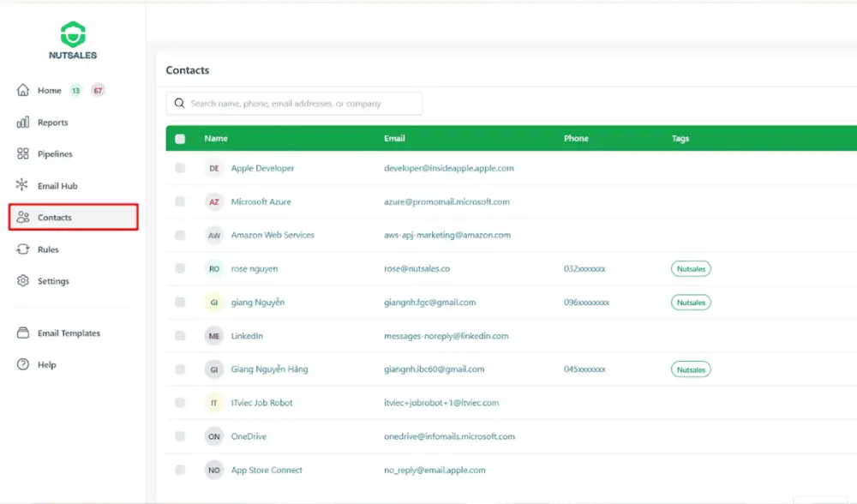Focus the contacts search input field
The image size is (857, 504).
(x=300, y=104)
